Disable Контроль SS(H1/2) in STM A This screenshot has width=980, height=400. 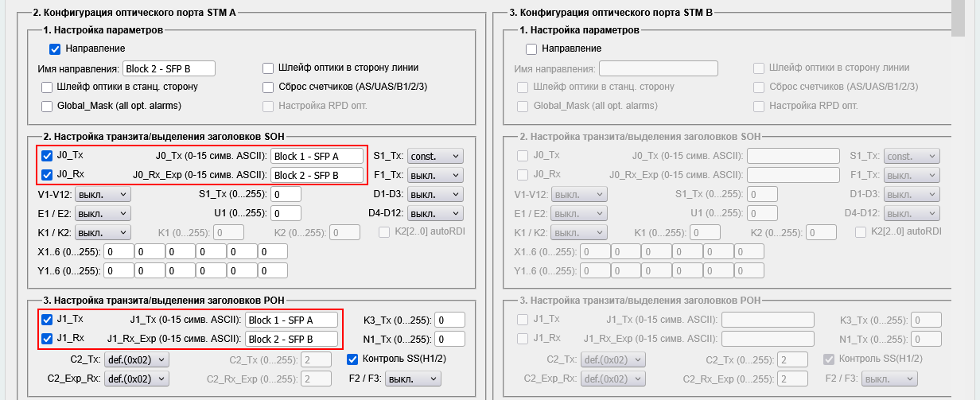(x=353, y=359)
